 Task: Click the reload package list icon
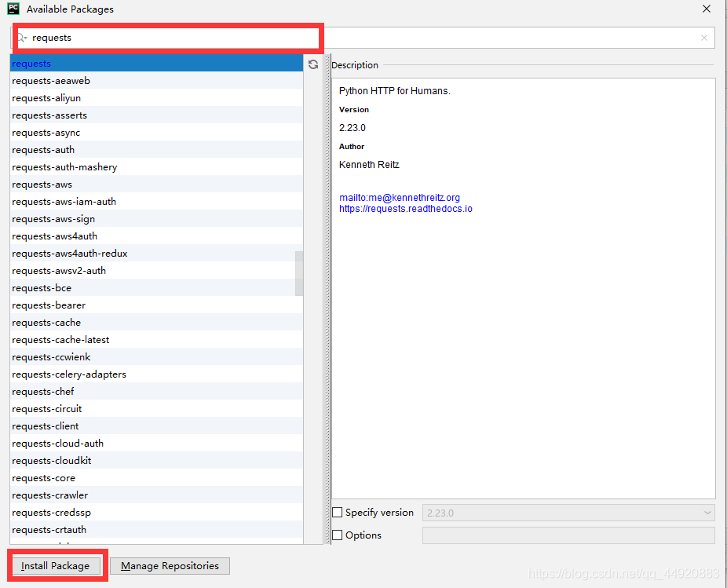[x=313, y=64]
